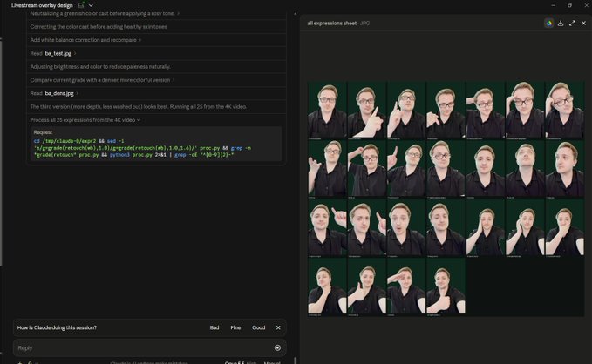Click the send icon in Reply box

[x=277, y=347]
